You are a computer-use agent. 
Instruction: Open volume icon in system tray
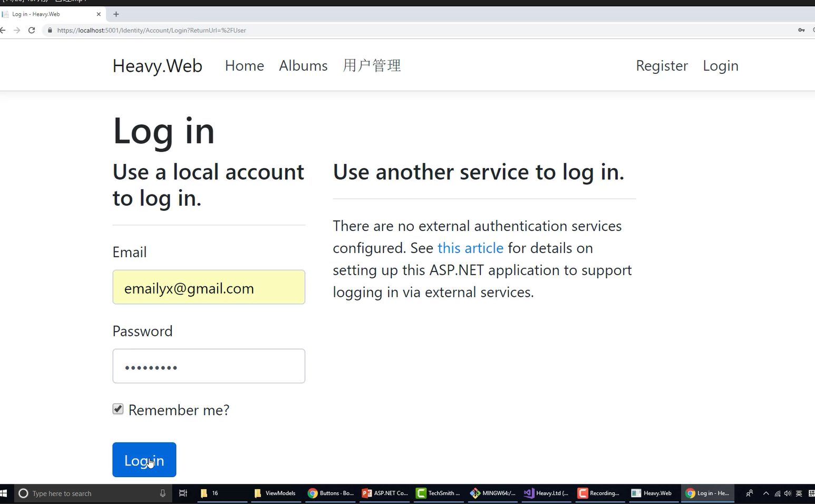pyautogui.click(x=788, y=493)
